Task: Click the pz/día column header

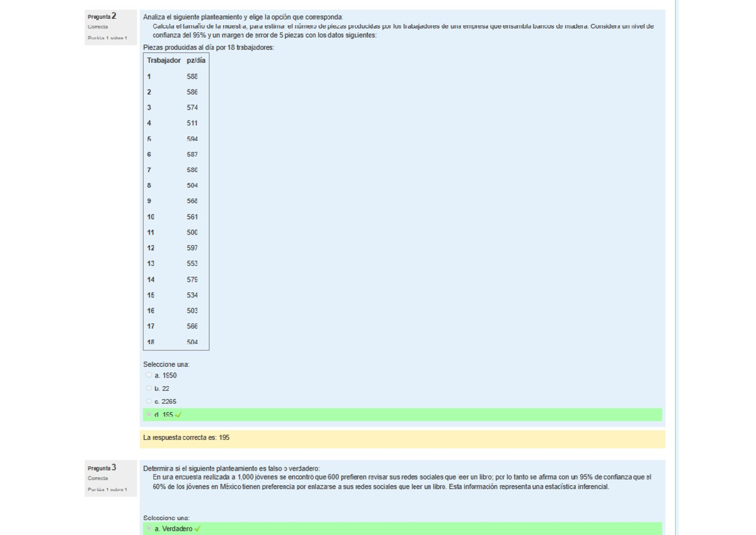Action: [x=196, y=60]
